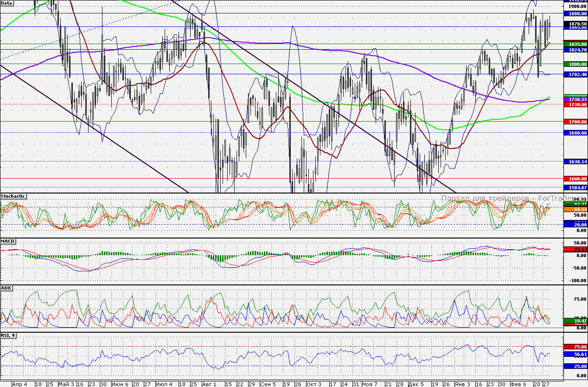
Task: Select the ADX indicator panel label
Action: point(6,288)
